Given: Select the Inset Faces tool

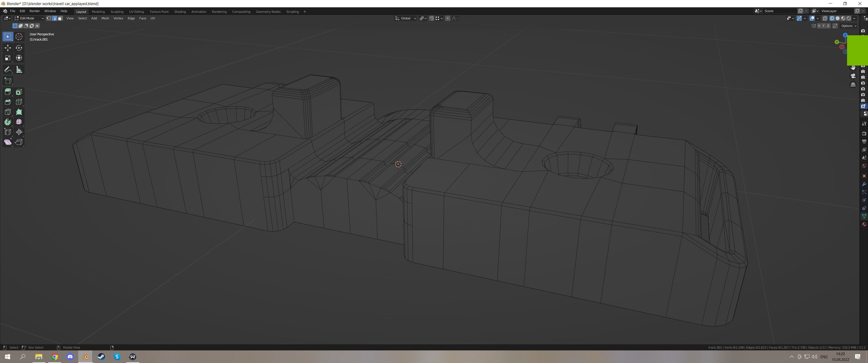Looking at the screenshot, I should point(19,92).
